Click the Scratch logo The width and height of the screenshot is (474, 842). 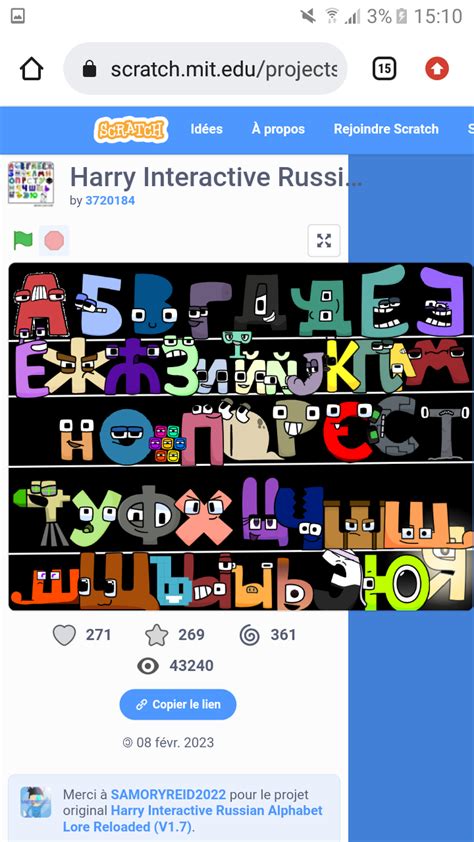(x=131, y=129)
